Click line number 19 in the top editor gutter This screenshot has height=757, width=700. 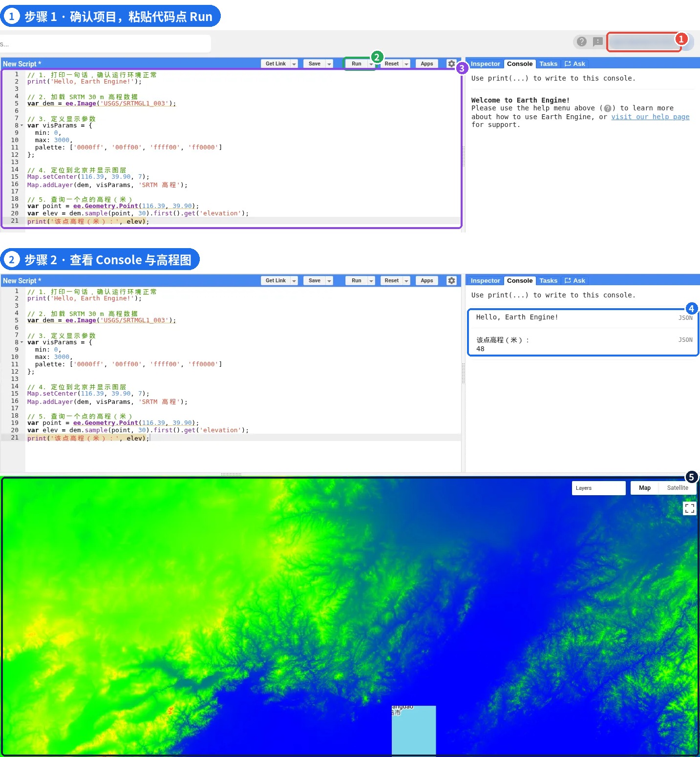[15, 206]
